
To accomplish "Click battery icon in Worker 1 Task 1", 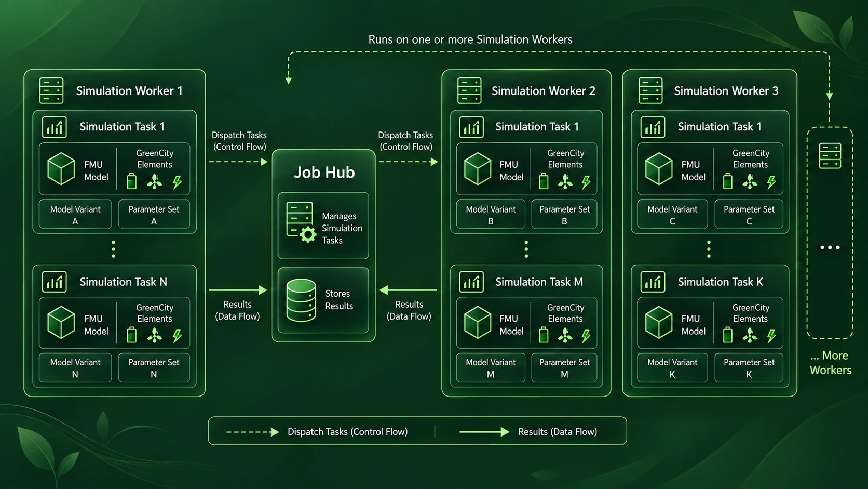I will point(132,181).
